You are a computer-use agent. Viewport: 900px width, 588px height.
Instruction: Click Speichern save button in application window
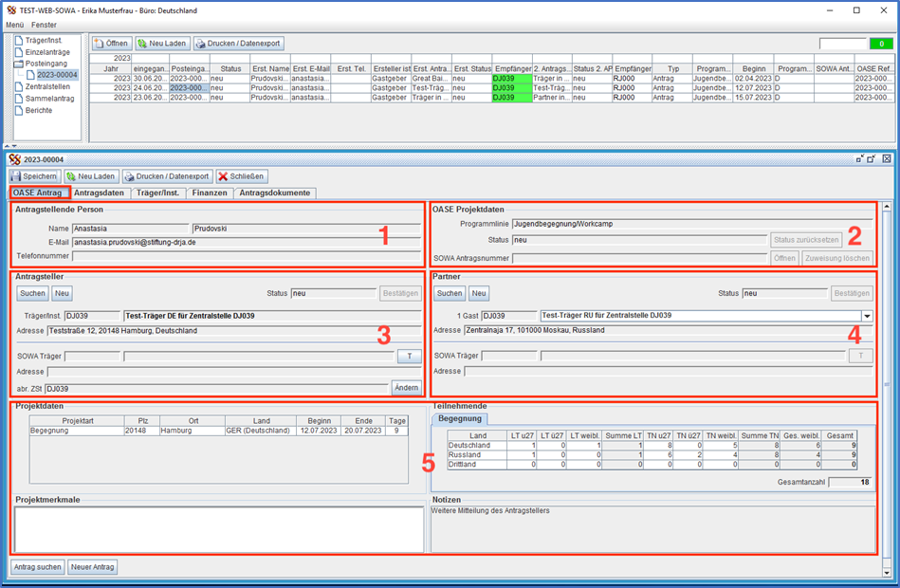click(x=34, y=176)
